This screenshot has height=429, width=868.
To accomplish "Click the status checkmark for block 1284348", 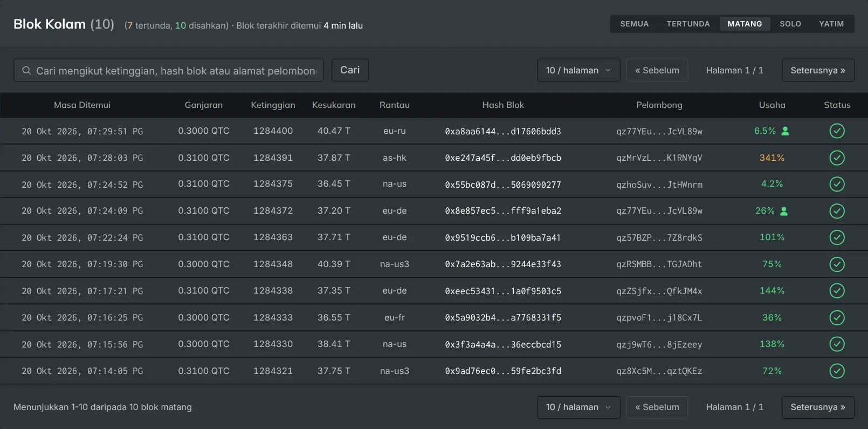I will (x=837, y=264).
